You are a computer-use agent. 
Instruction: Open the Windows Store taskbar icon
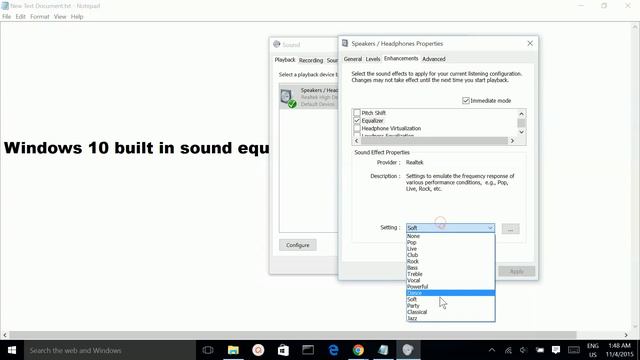[x=283, y=350]
